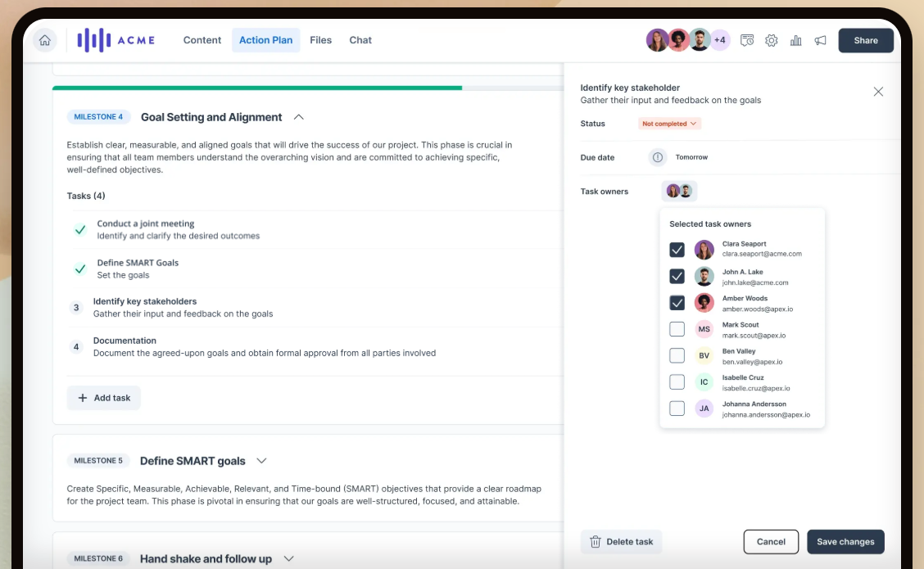
Task: Check Isabelle Cruz as task owner
Action: click(677, 382)
